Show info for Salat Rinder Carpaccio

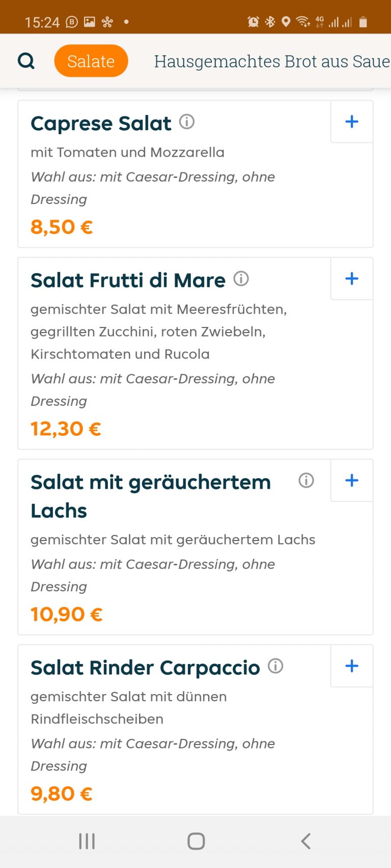point(275,666)
